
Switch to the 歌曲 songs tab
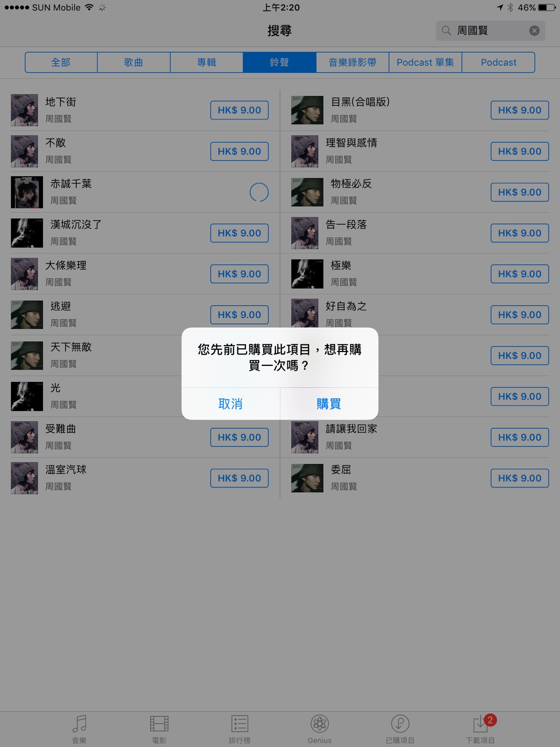tap(134, 62)
